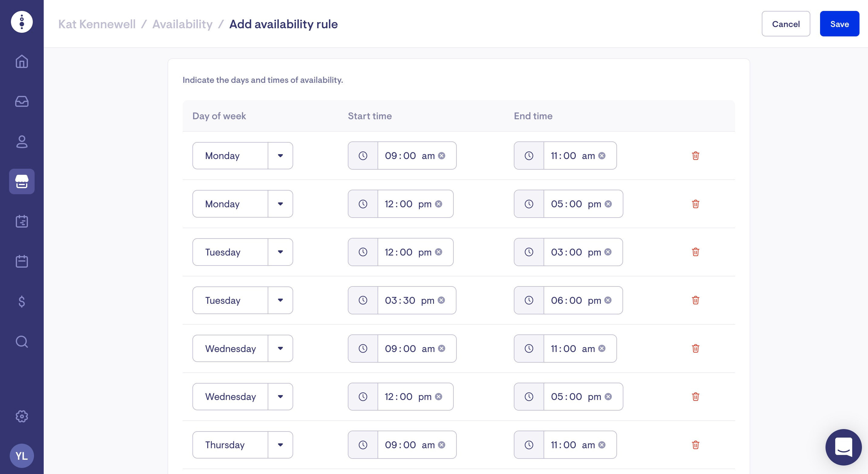Go to Availability breadcrumb
The height and width of the screenshot is (474, 868).
pyautogui.click(x=182, y=24)
